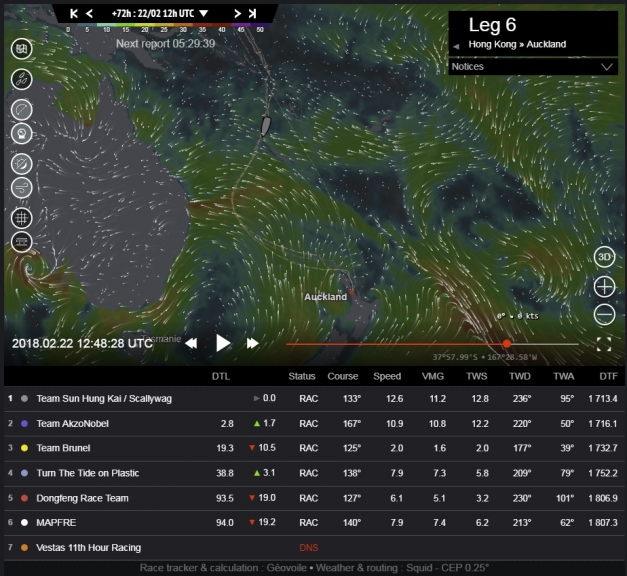Play the race animation
Screen dimensions: 627x576
[x=223, y=343]
